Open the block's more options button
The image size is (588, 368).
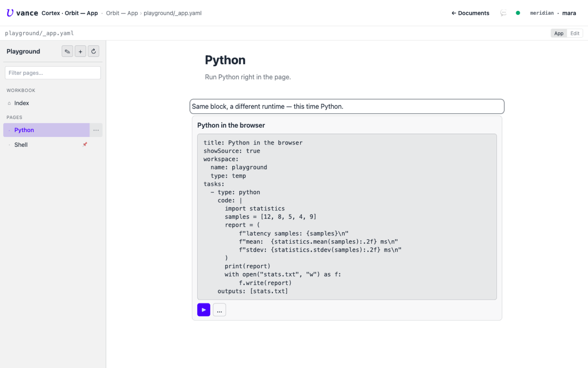tap(219, 310)
